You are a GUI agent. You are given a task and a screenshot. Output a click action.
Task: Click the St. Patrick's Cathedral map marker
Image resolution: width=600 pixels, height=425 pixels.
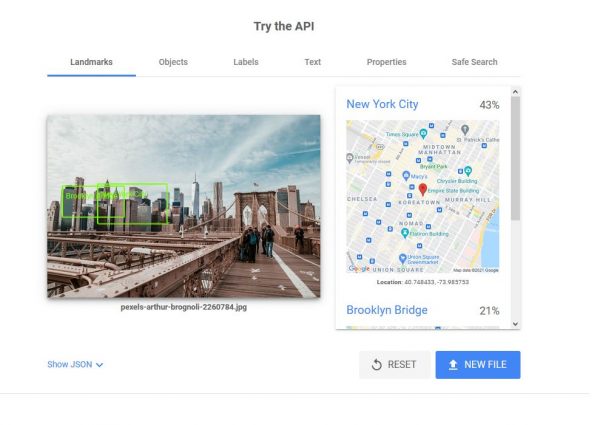[465, 130]
